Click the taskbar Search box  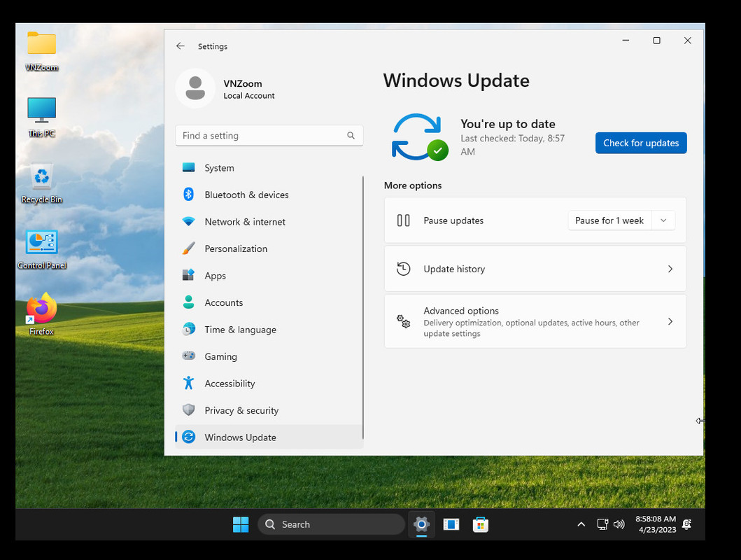coord(331,524)
